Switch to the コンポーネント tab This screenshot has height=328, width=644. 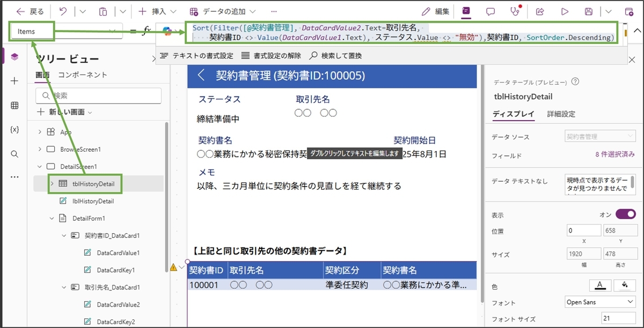point(83,75)
